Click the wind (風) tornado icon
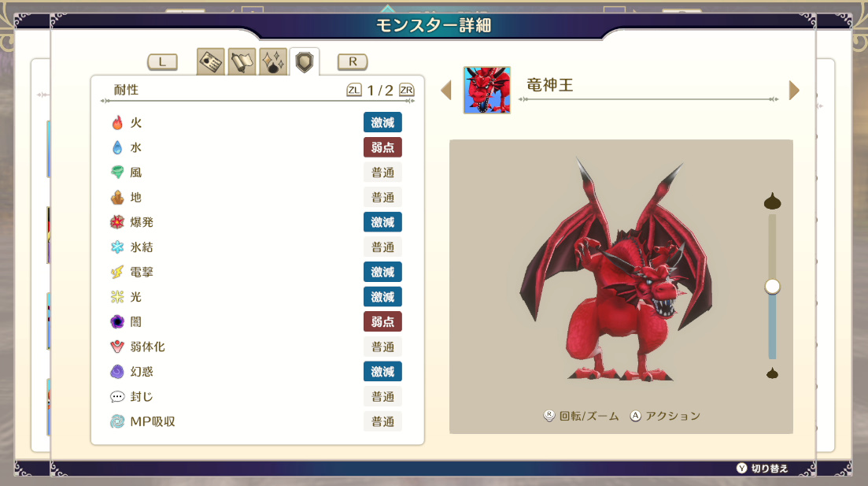868x486 pixels. pyautogui.click(x=117, y=173)
